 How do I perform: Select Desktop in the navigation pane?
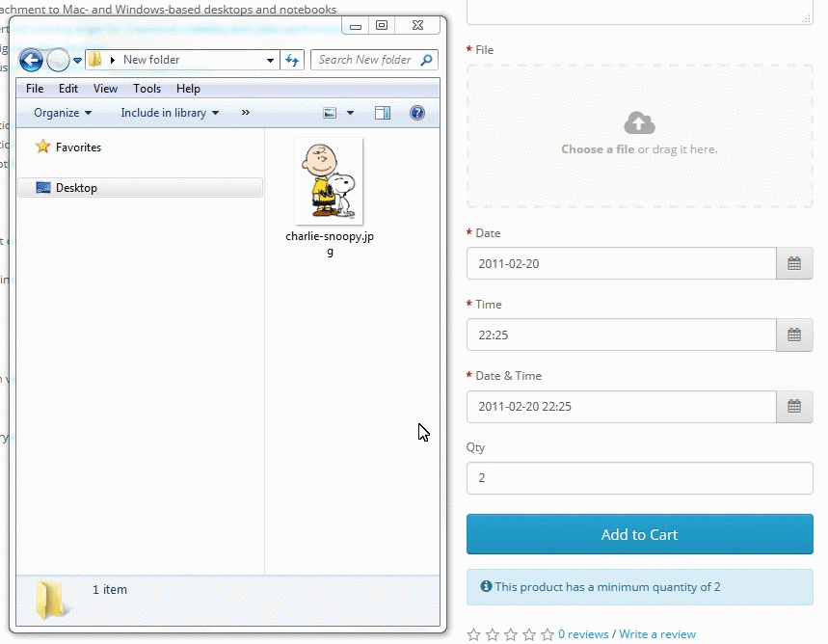click(x=140, y=188)
